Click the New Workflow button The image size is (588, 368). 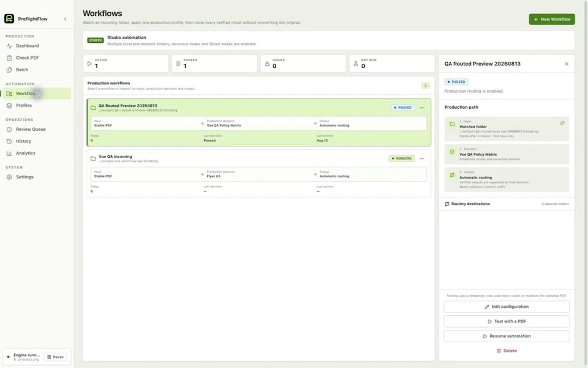click(552, 19)
